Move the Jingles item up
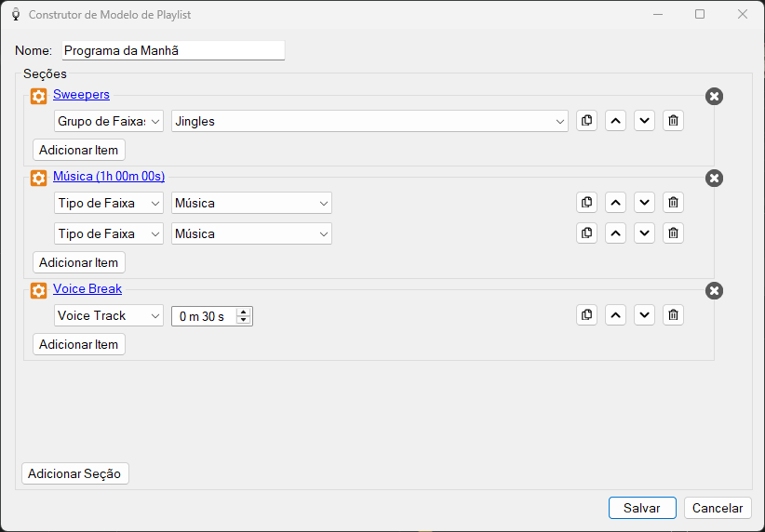 615,120
